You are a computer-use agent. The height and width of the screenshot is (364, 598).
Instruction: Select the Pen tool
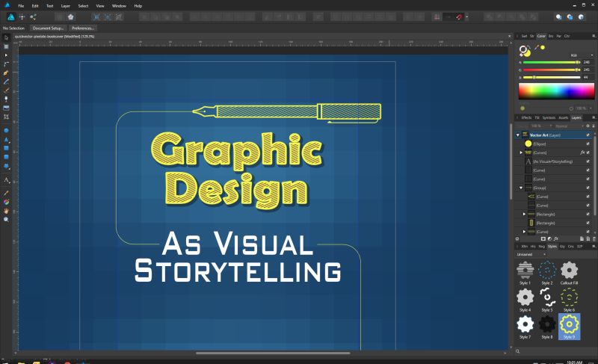[x=6, y=73]
